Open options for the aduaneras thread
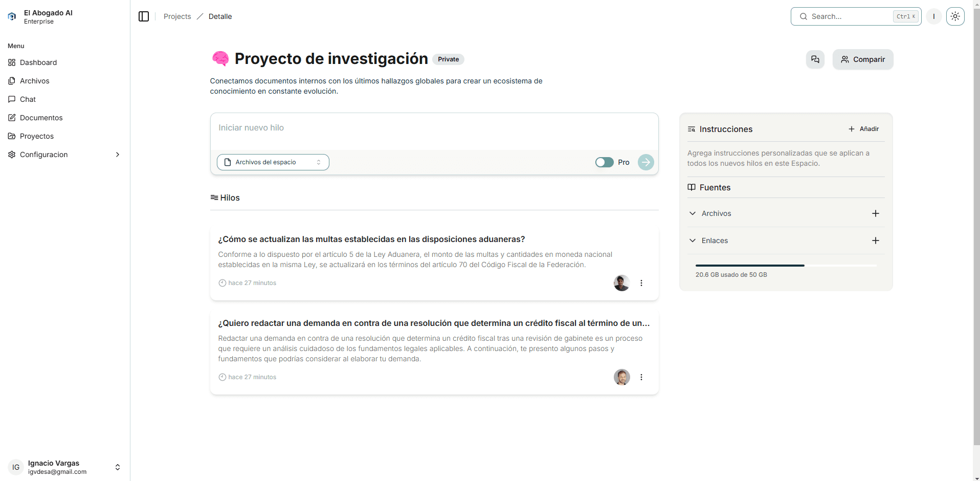The width and height of the screenshot is (980, 481). click(x=641, y=282)
